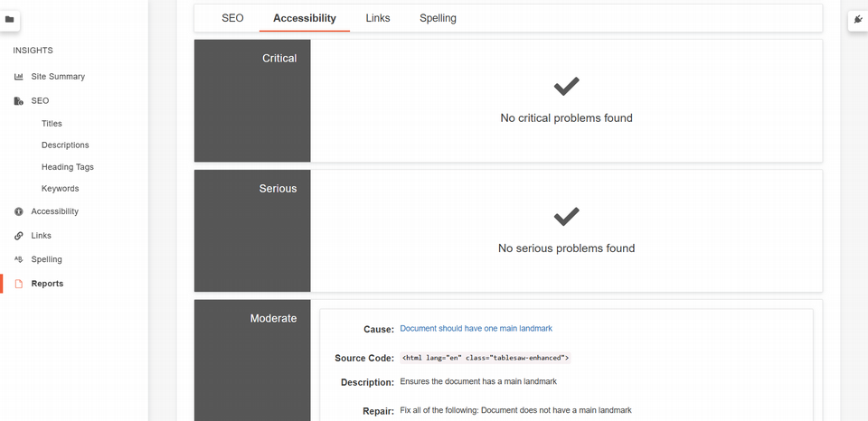Click the Spelling check icon in sidebar
The height and width of the screenshot is (421, 868).
[19, 259]
